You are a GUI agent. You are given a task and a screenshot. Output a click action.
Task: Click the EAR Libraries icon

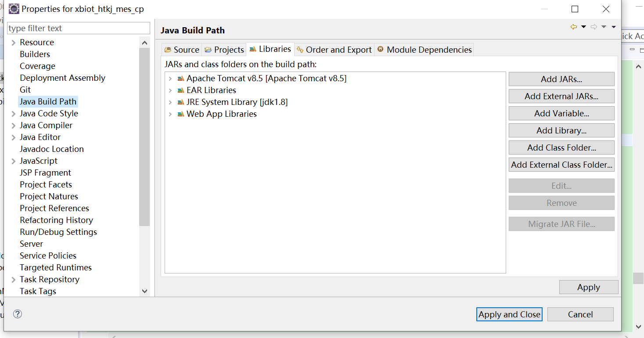pos(180,90)
